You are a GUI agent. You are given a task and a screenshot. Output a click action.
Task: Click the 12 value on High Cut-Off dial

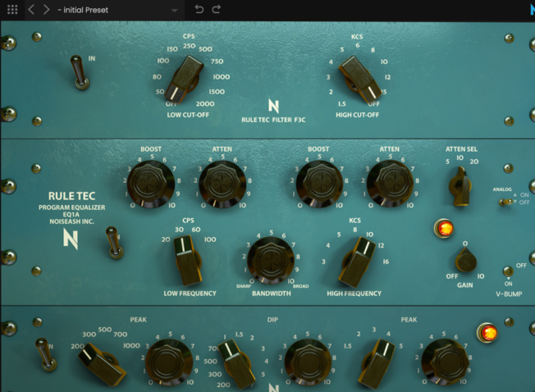tap(387, 77)
